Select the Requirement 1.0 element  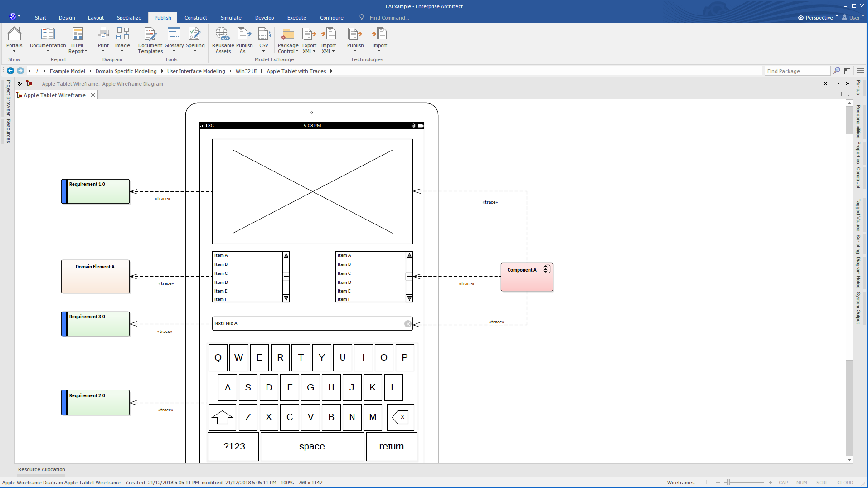click(96, 191)
